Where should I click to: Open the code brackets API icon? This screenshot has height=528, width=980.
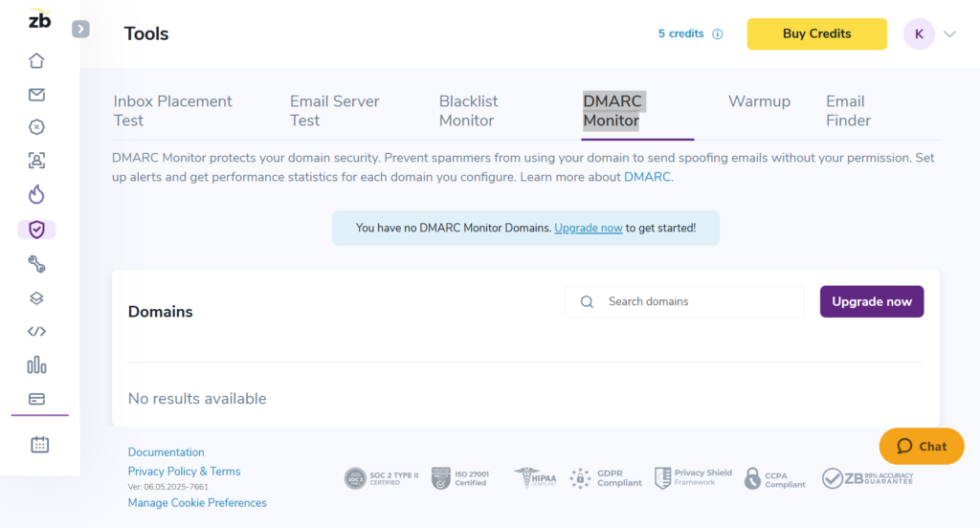(x=37, y=331)
